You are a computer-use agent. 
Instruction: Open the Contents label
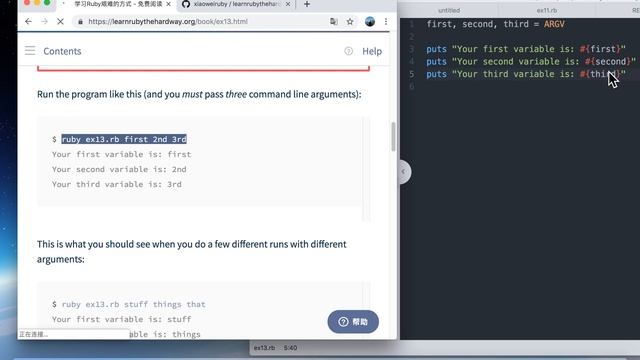(62, 51)
